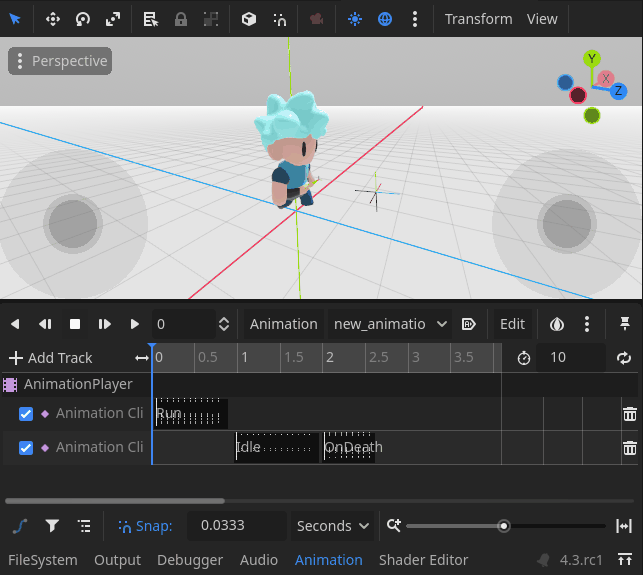643x575 pixels.
Task: Adjust the timeline zoom slider
Action: pos(506,526)
